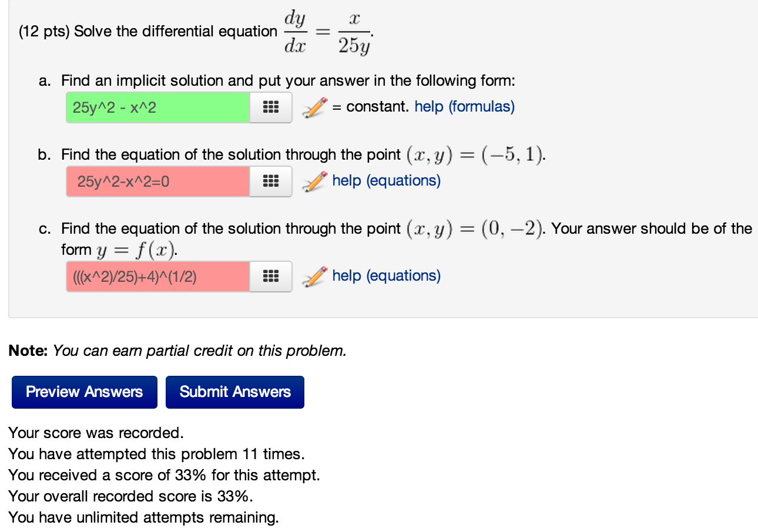Open the help (formulas) link
The height and width of the screenshot is (532, 758).
tap(464, 106)
